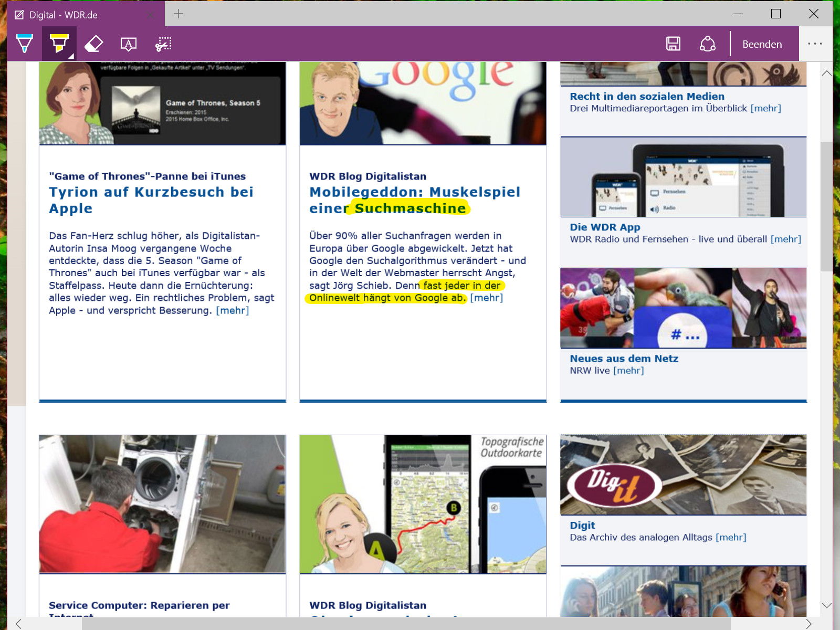Screen dimensions: 840x630
Task: Open a new tab with plus
Action: tap(178, 14)
